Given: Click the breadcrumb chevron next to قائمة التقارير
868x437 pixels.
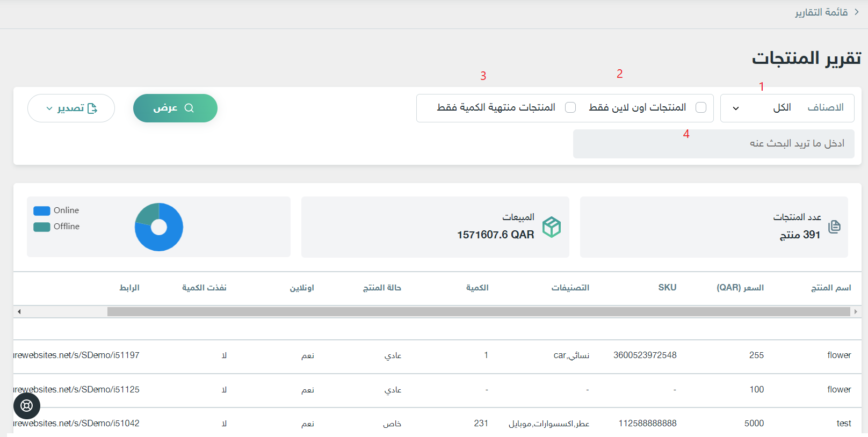Looking at the screenshot, I should 857,12.
